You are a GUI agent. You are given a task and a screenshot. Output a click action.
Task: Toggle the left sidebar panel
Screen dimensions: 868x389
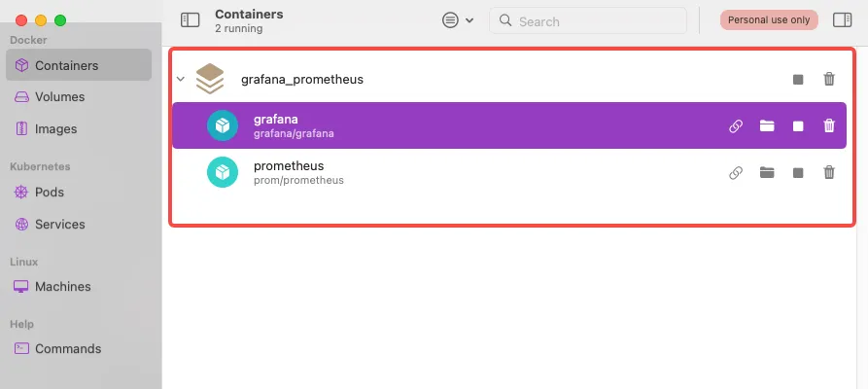[190, 20]
